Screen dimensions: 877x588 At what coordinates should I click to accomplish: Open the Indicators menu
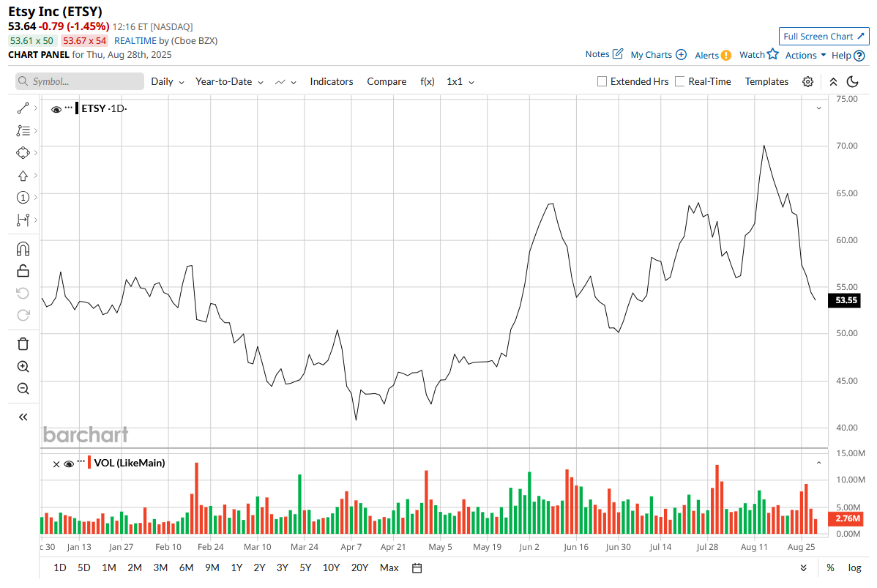click(x=332, y=82)
